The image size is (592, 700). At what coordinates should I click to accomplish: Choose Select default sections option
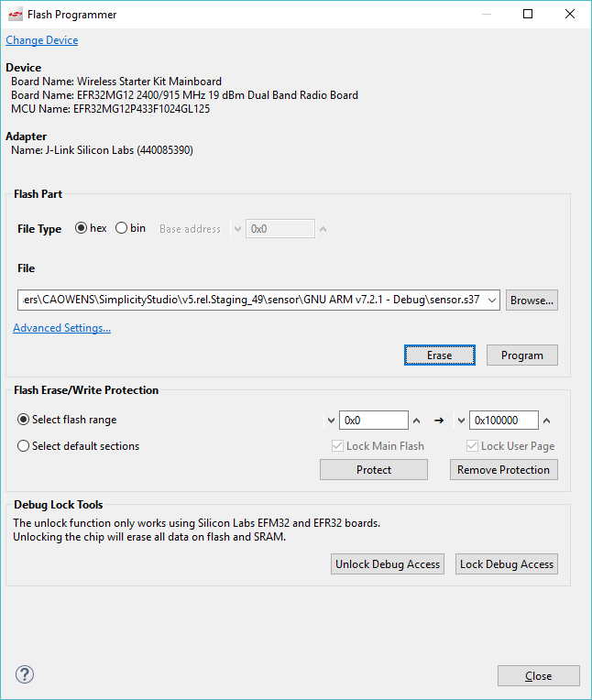pos(24,446)
